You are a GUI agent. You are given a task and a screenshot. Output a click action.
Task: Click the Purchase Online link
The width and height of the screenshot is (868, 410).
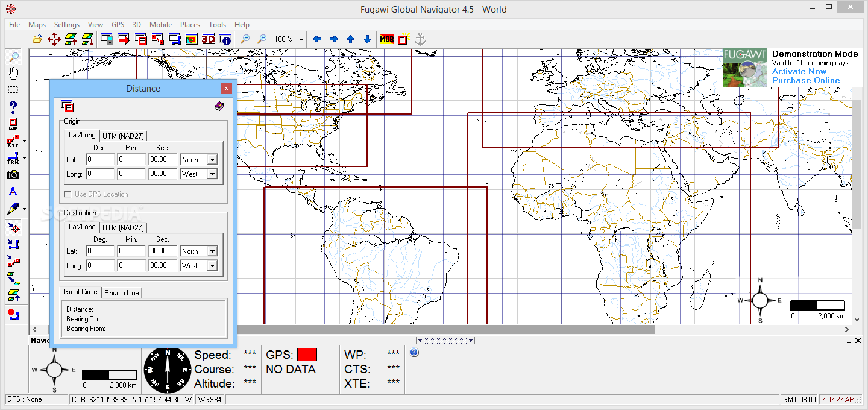[806, 80]
